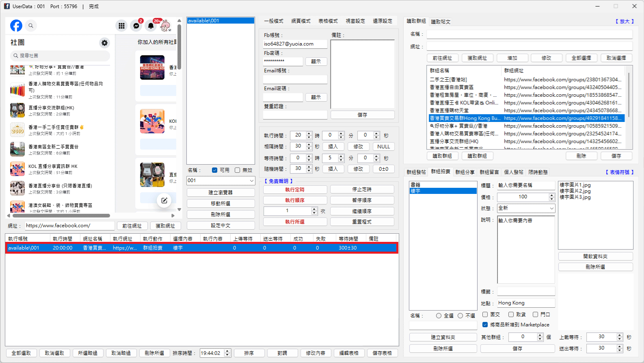Click the floating compose pencil icon
Viewport: 644px width, 363px height.
164,200
